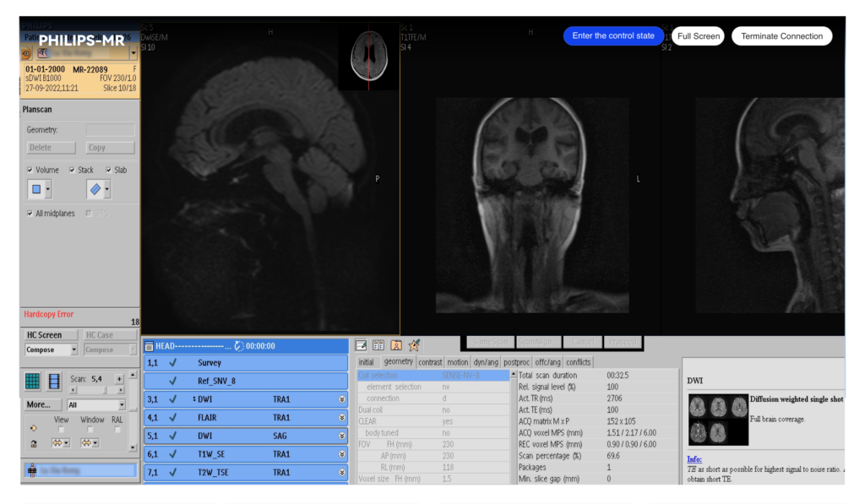Switch to the offc/ang tab
This screenshot has width=865, height=504.
click(547, 362)
